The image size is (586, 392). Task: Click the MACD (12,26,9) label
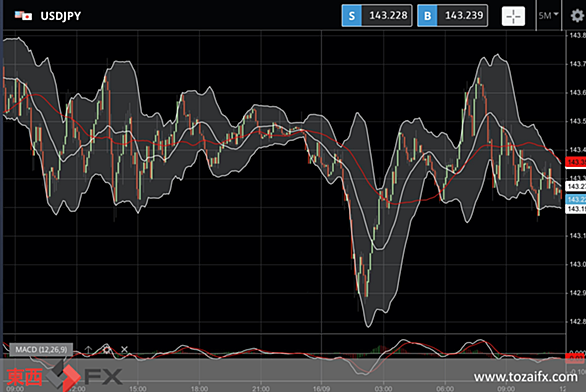click(41, 350)
